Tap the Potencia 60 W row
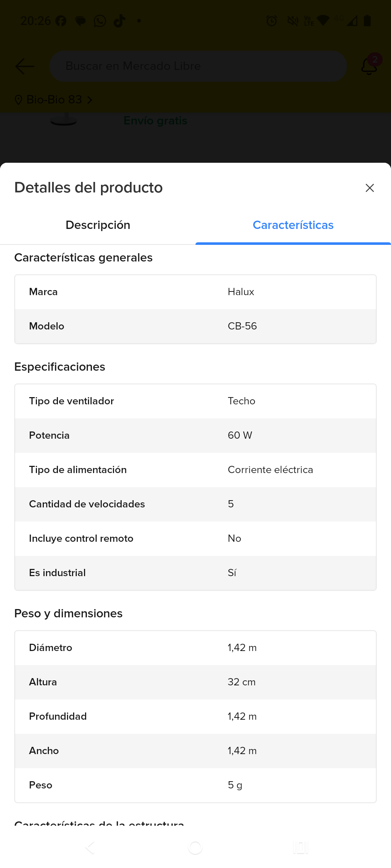 click(x=195, y=435)
